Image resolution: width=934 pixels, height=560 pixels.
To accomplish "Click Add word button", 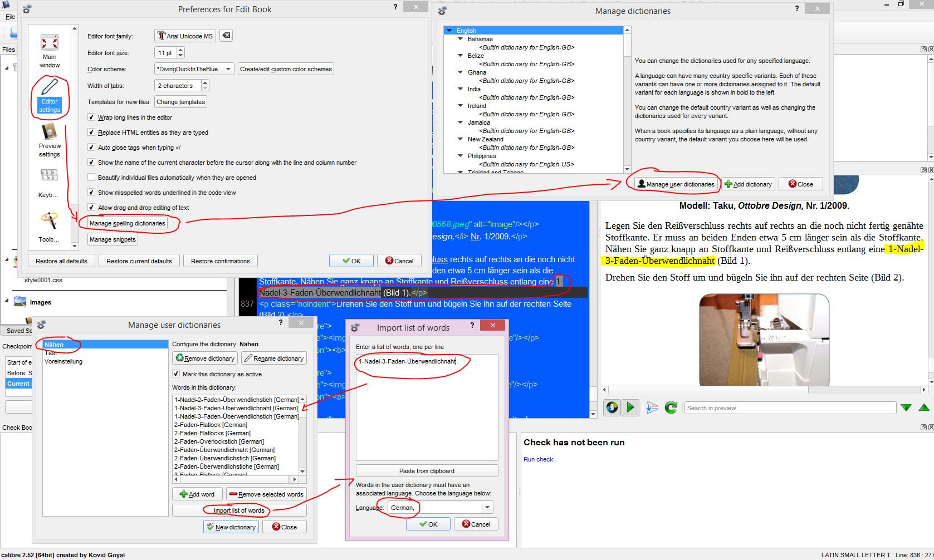I will (197, 494).
